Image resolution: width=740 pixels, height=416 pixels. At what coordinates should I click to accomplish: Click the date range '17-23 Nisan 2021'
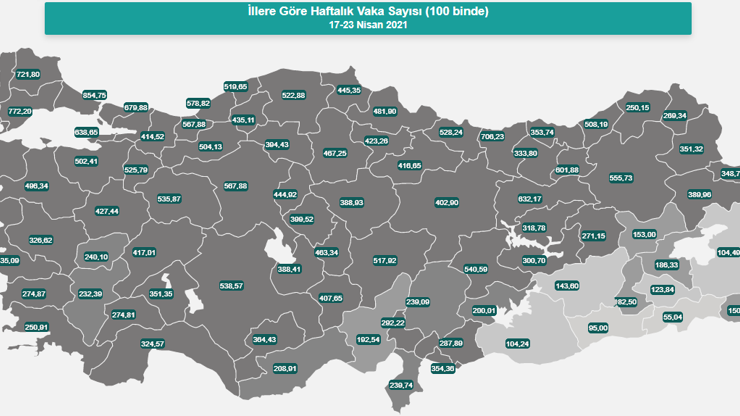pyautogui.click(x=368, y=25)
